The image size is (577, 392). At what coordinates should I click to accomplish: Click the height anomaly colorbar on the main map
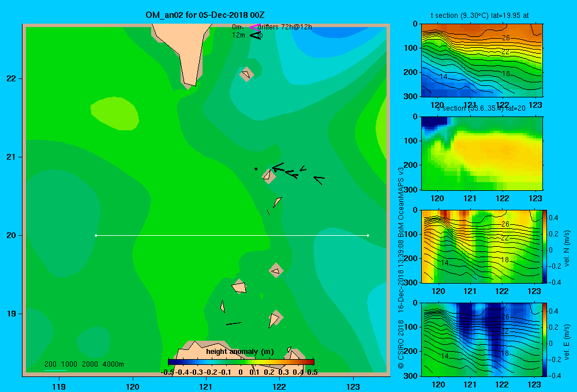(x=241, y=362)
